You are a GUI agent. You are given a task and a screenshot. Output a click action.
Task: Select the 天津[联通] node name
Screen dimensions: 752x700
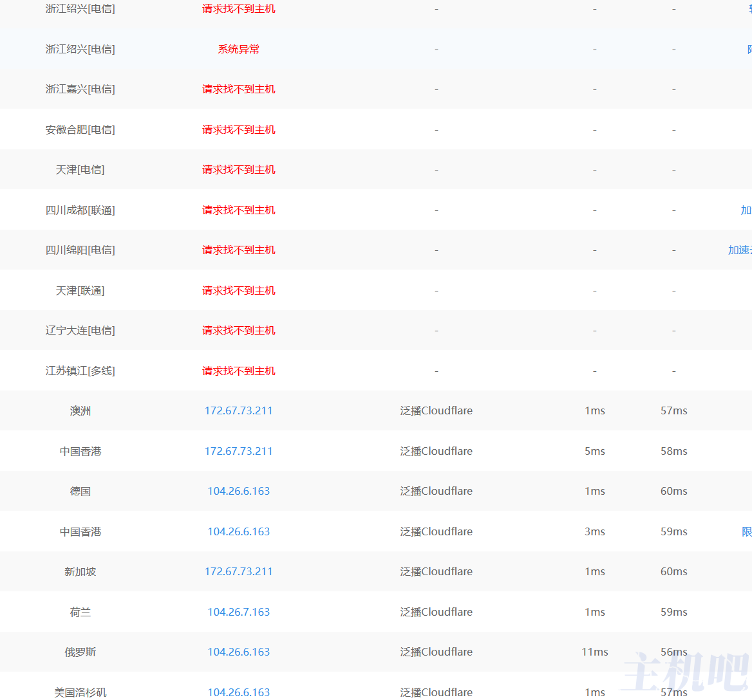click(80, 291)
